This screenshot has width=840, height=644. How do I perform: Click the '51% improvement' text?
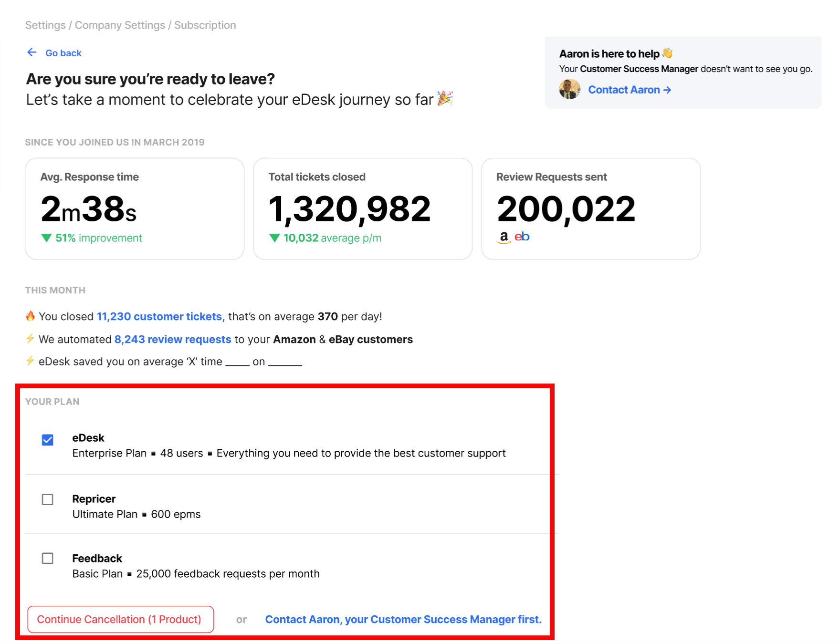(99, 238)
